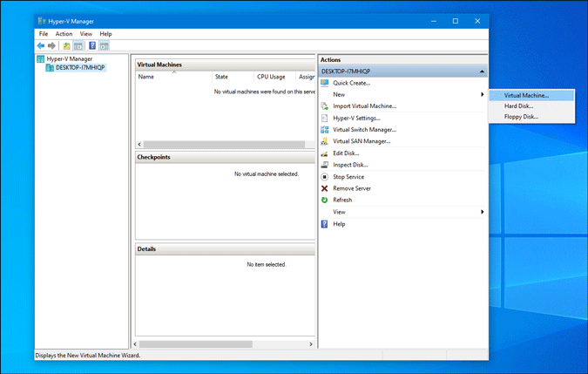Sort by the State column header

coord(233,77)
